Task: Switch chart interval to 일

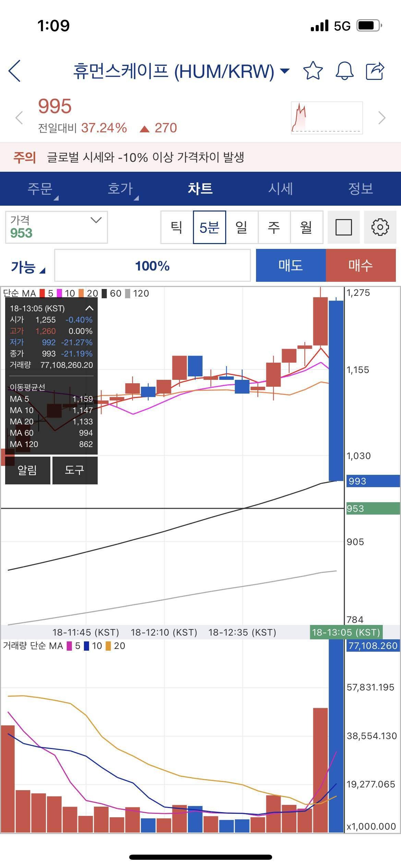Action: (241, 227)
